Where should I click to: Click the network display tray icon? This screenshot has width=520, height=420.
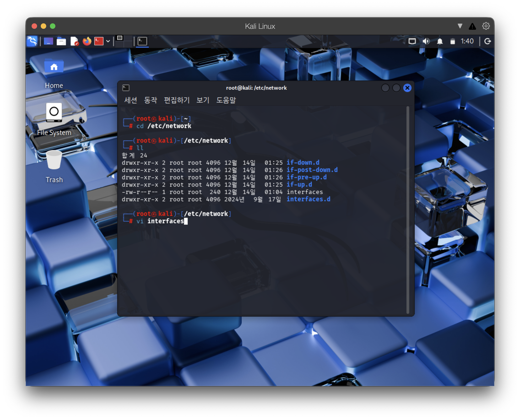click(412, 41)
